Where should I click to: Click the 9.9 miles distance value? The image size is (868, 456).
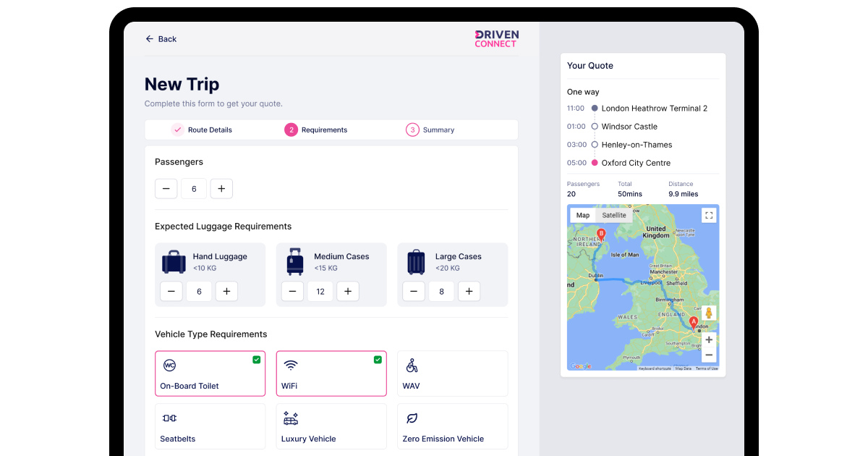(x=684, y=194)
